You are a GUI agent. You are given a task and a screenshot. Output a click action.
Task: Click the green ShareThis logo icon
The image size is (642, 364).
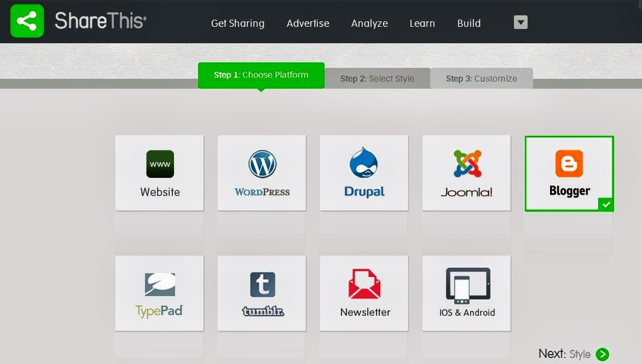26,22
